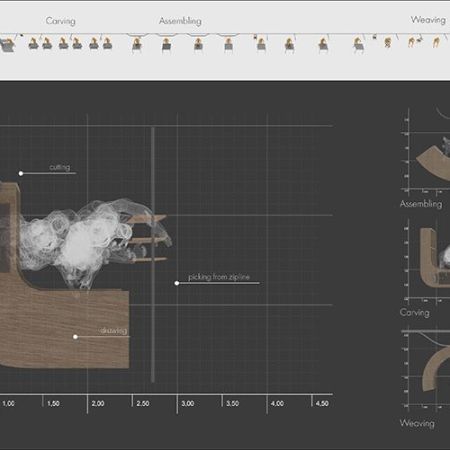The width and height of the screenshot is (450, 450).
Task: Click the Weaving label in top strip
Action: (428, 20)
